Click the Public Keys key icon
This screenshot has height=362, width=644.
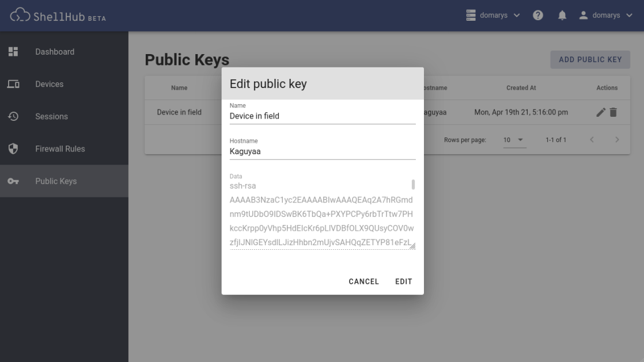(x=13, y=181)
